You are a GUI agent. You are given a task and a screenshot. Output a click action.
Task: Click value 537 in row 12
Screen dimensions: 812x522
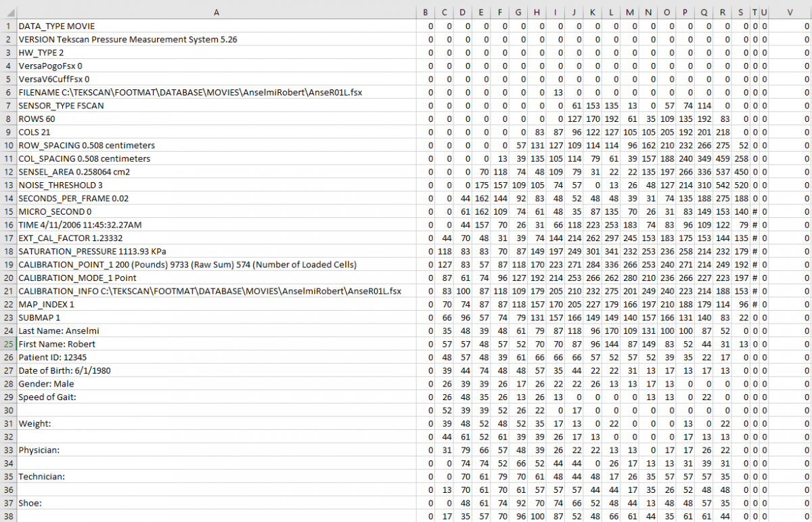click(x=722, y=171)
